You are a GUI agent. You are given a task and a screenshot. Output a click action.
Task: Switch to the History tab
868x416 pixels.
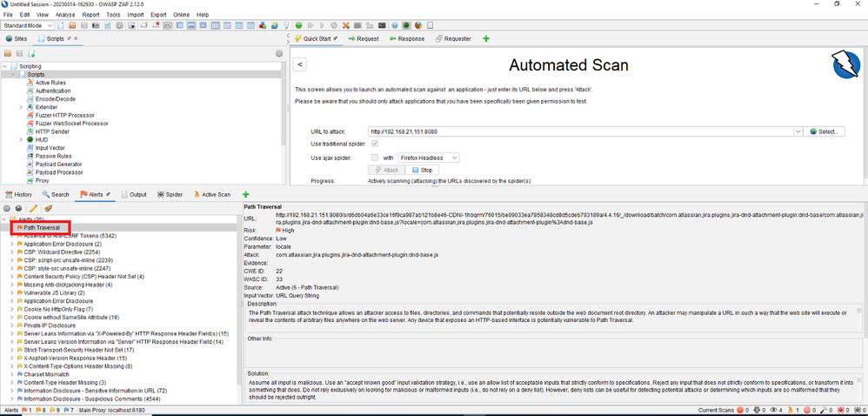click(19, 194)
